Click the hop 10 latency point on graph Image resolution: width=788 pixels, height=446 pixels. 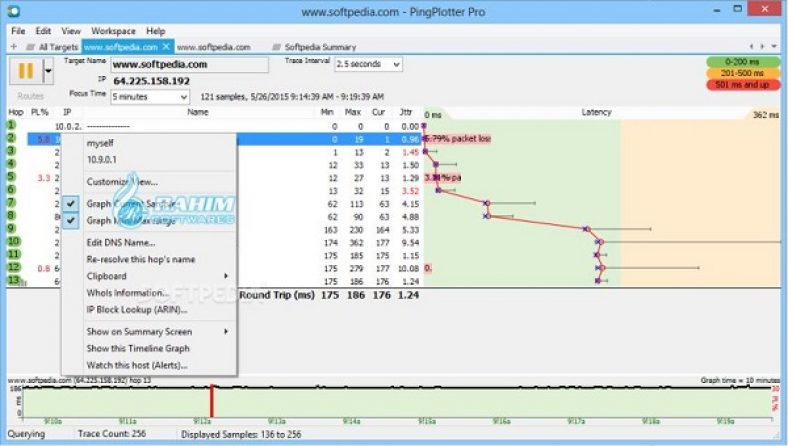tap(601, 242)
